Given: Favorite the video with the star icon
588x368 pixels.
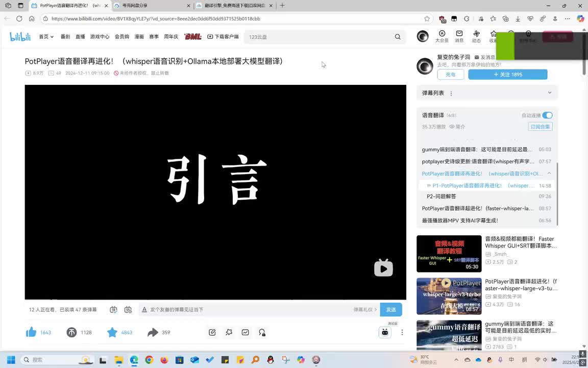Looking at the screenshot, I should pyautogui.click(x=112, y=332).
